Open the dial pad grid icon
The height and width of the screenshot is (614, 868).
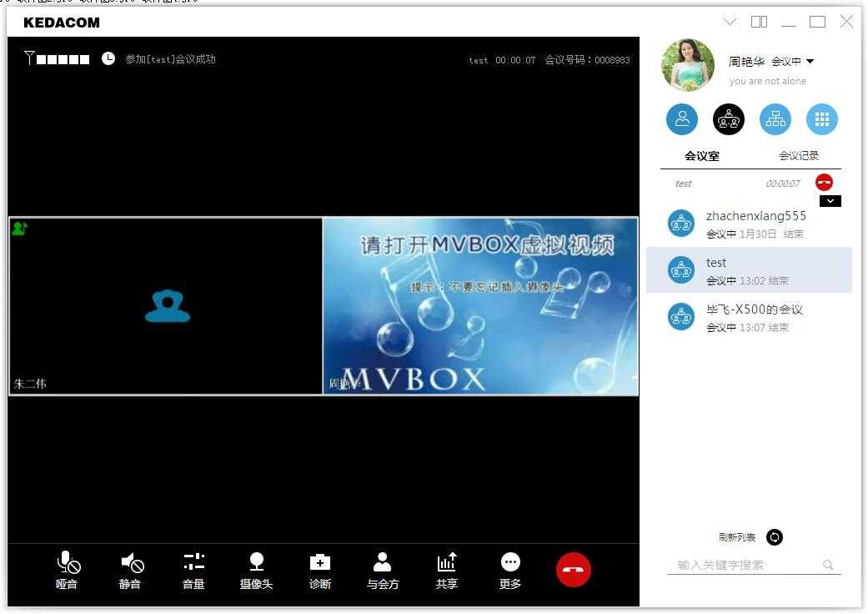pyautogui.click(x=822, y=119)
